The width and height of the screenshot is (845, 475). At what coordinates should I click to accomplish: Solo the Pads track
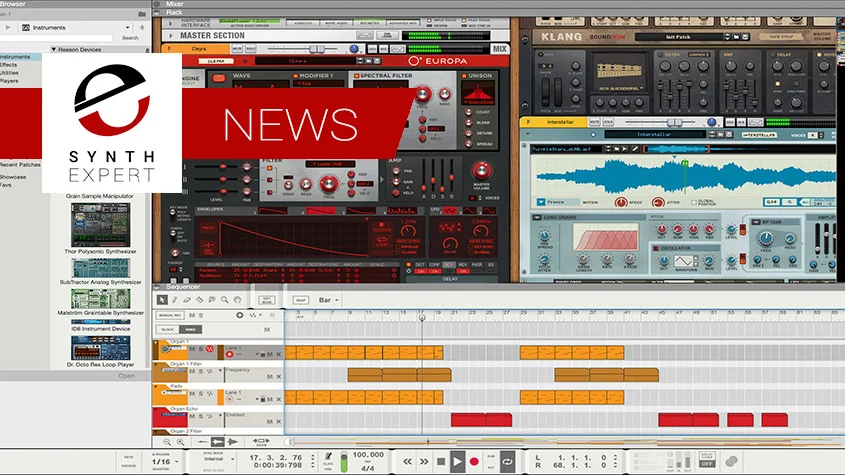pos(200,394)
